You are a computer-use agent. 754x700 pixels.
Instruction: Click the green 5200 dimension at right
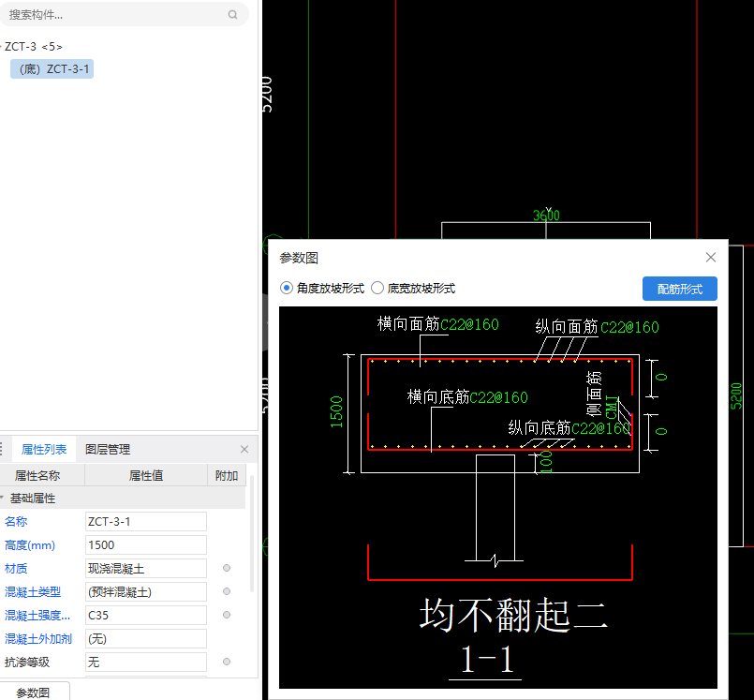(x=736, y=396)
